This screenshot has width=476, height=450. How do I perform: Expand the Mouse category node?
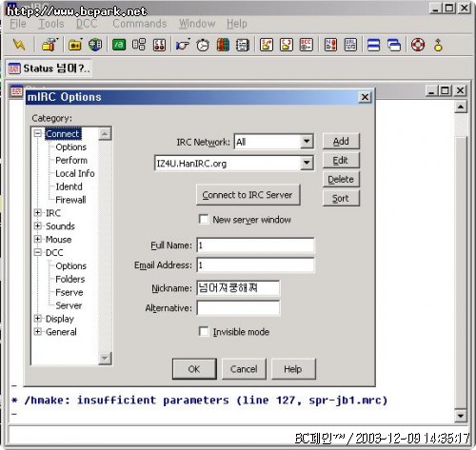tap(38, 239)
